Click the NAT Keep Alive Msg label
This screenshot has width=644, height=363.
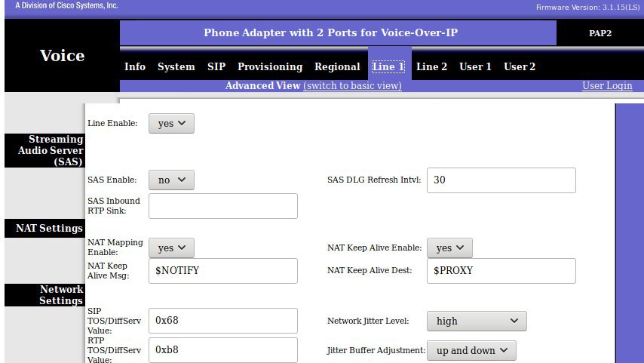click(x=108, y=270)
